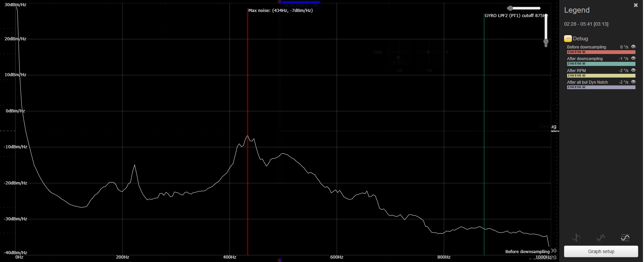Select the teal After downsampling color bar
This screenshot has height=262, width=644.
(x=601, y=64)
